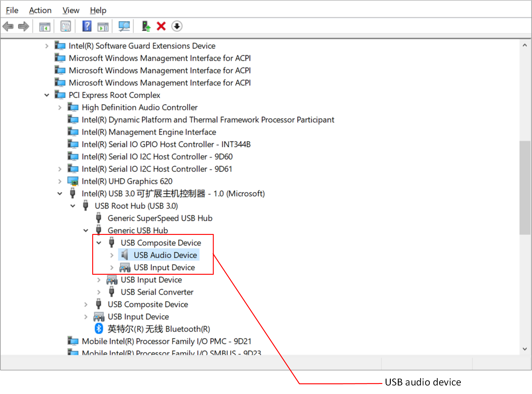
Task: Expand High Definition Audio Controller node
Action: pos(60,107)
